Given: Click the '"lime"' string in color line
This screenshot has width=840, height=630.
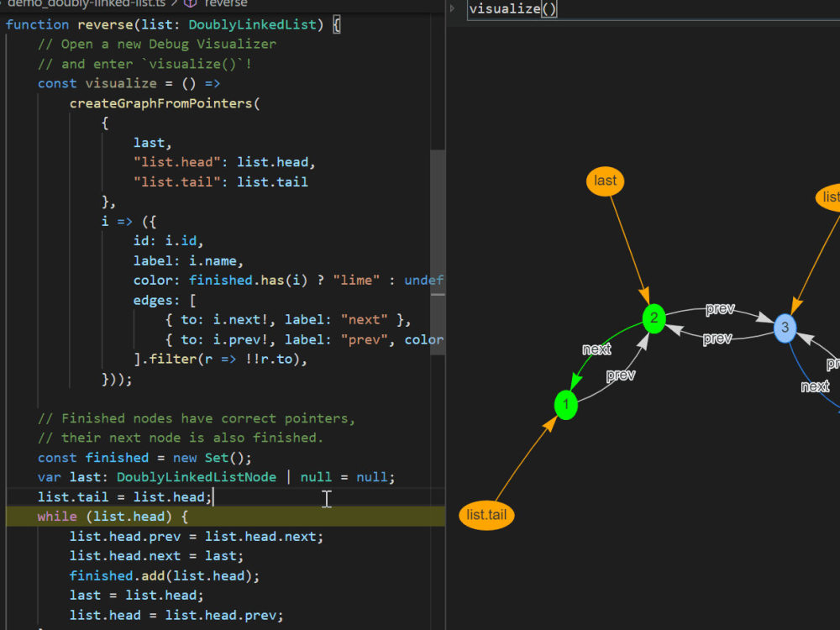Looking at the screenshot, I should [x=356, y=281].
